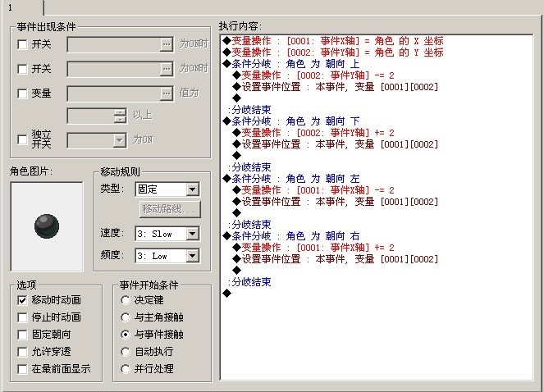Image resolution: width=544 pixels, height=392 pixels.
Task: Click the variable value stepper arrows
Action: pyautogui.click(x=120, y=116)
